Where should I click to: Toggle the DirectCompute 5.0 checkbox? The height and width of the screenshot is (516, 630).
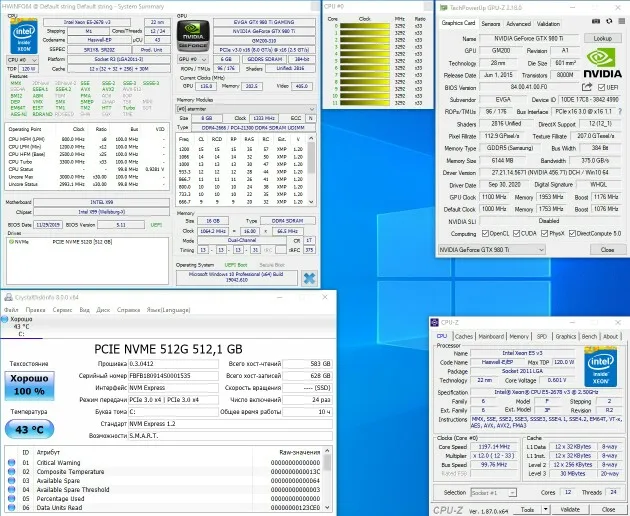pyautogui.click(x=573, y=233)
